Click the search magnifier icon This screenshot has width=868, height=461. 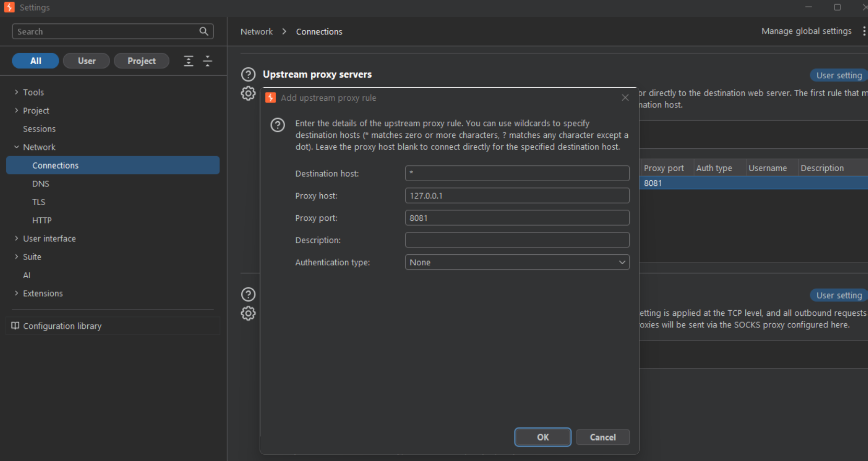tap(204, 31)
